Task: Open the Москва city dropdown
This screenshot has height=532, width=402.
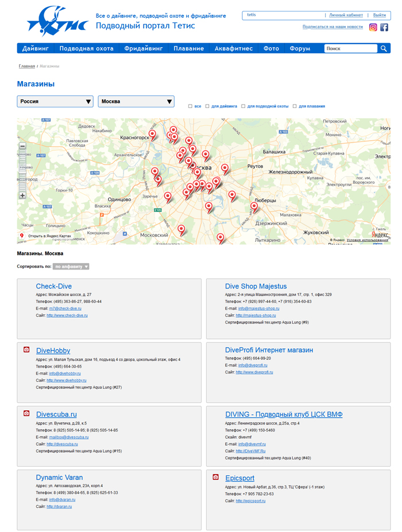Action: 136,102
